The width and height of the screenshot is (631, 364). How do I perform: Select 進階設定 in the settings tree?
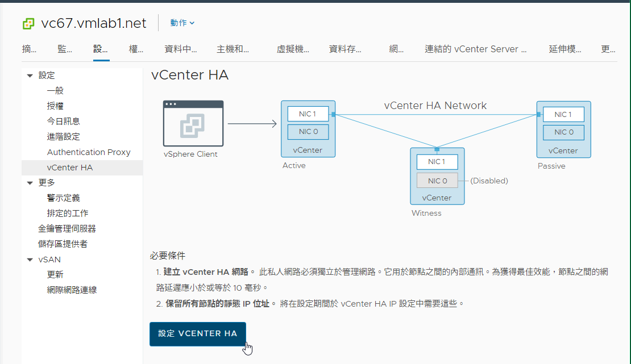point(63,137)
